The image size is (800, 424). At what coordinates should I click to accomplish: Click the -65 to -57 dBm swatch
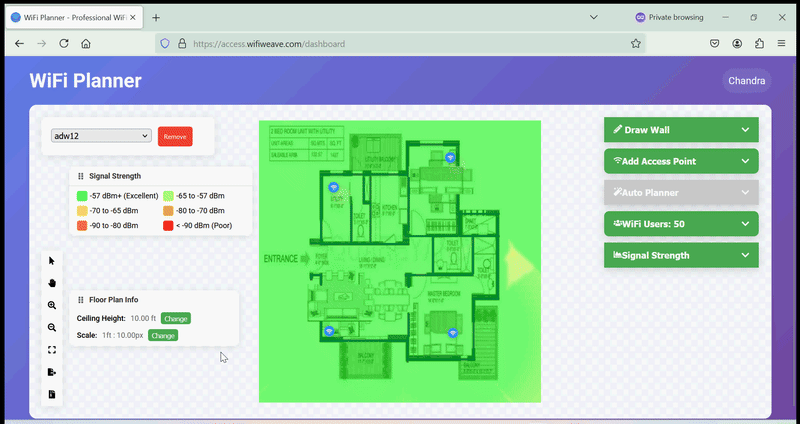[x=168, y=196]
